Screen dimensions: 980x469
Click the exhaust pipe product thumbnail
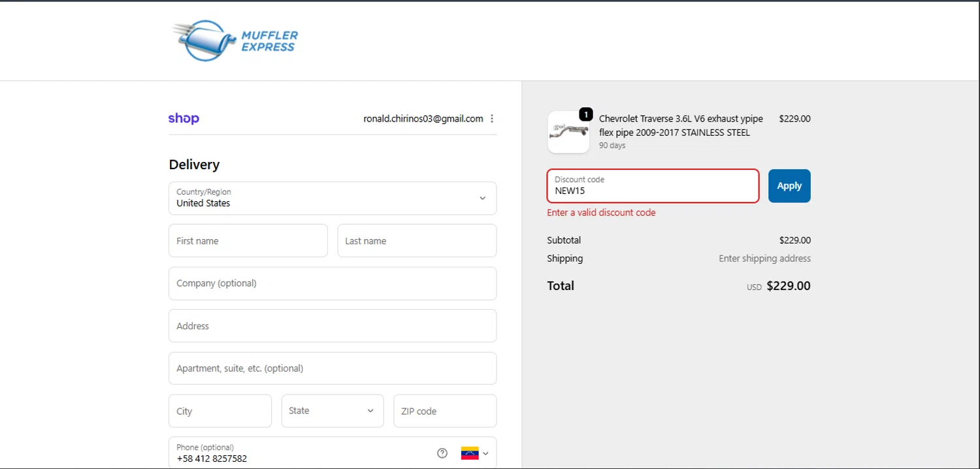pos(568,133)
